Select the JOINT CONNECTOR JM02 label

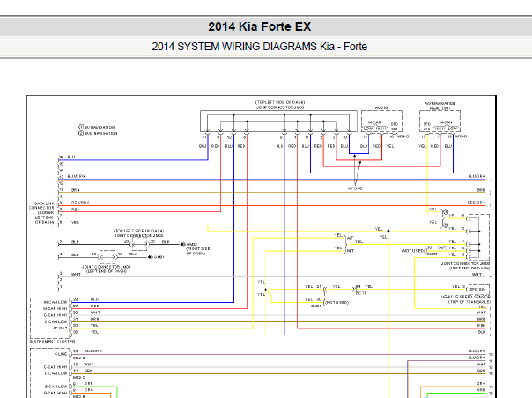pos(138,233)
